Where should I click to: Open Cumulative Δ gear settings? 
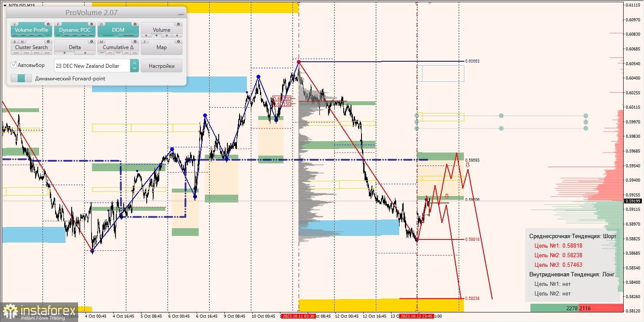tap(135, 42)
